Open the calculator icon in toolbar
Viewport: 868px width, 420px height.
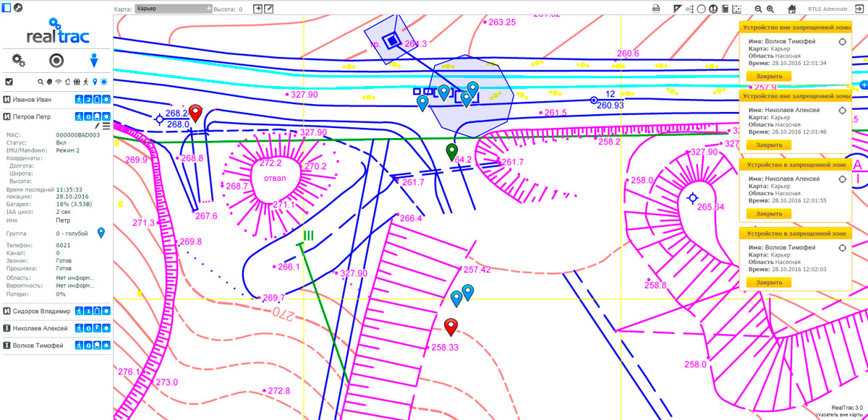pos(724,9)
